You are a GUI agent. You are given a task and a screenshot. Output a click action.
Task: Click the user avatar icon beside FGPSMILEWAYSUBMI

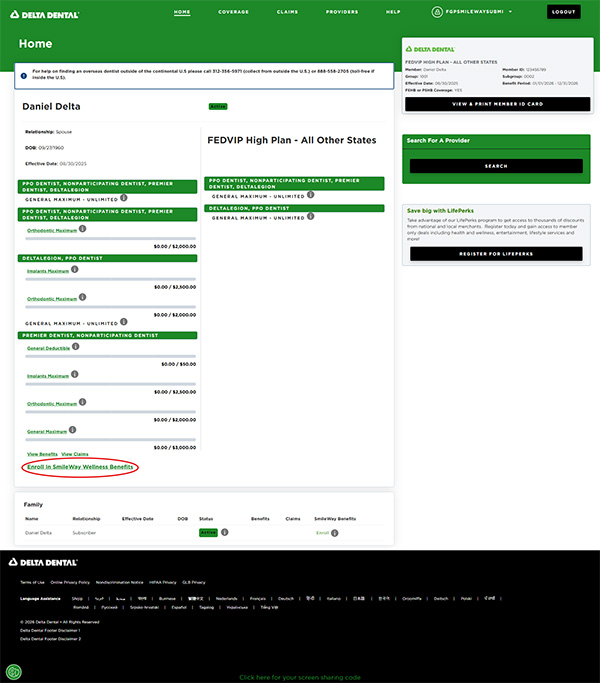[437, 12]
